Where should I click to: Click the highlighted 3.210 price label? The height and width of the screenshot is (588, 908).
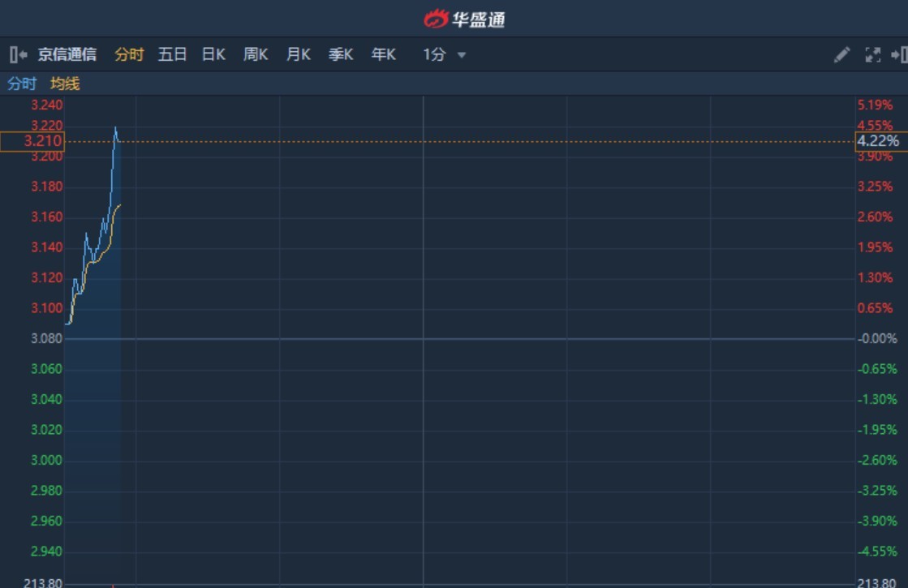32,141
